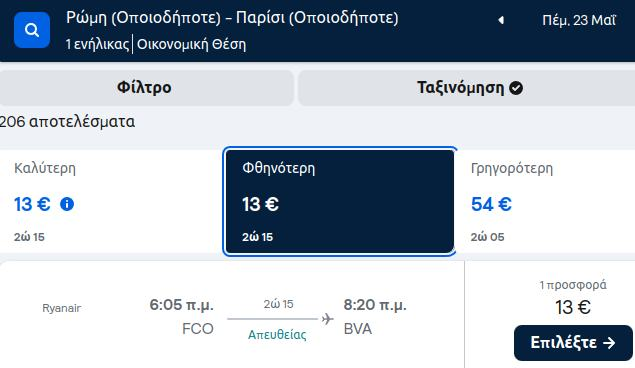Click the blue search magnifier icon
Image resolution: width=635 pixels, height=368 pixels.
click(x=32, y=30)
